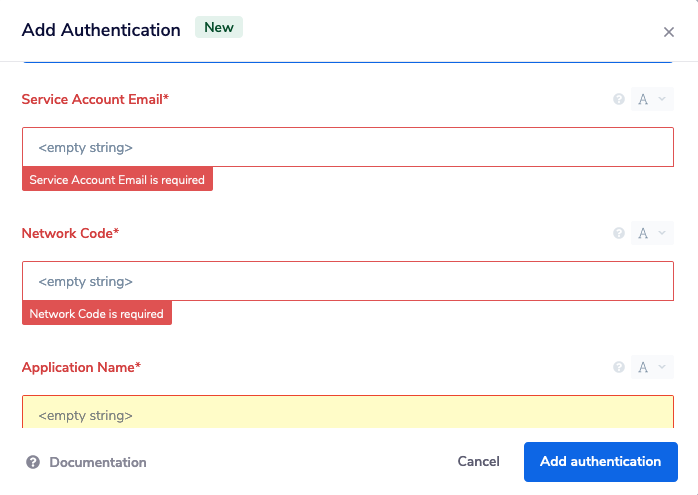This screenshot has width=698, height=495.
Task: Focus the Service Account Email input field
Action: click(x=347, y=147)
